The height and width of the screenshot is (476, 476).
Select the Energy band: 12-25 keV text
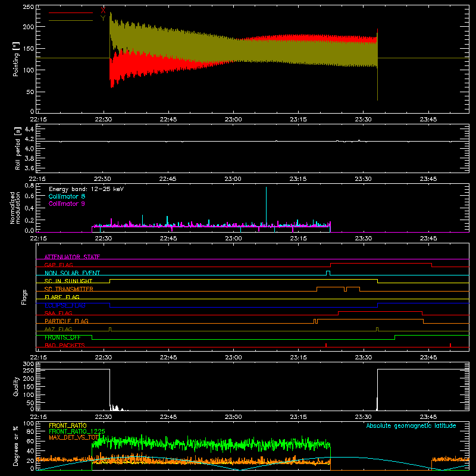click(x=86, y=189)
